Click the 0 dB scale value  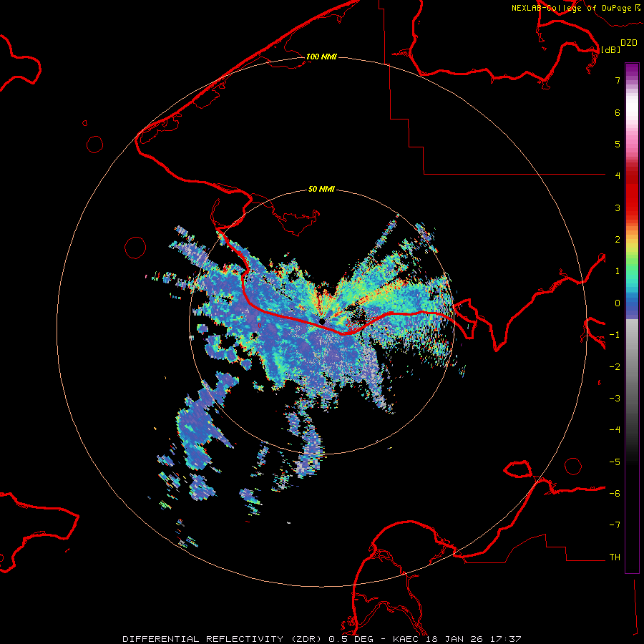[x=618, y=303]
